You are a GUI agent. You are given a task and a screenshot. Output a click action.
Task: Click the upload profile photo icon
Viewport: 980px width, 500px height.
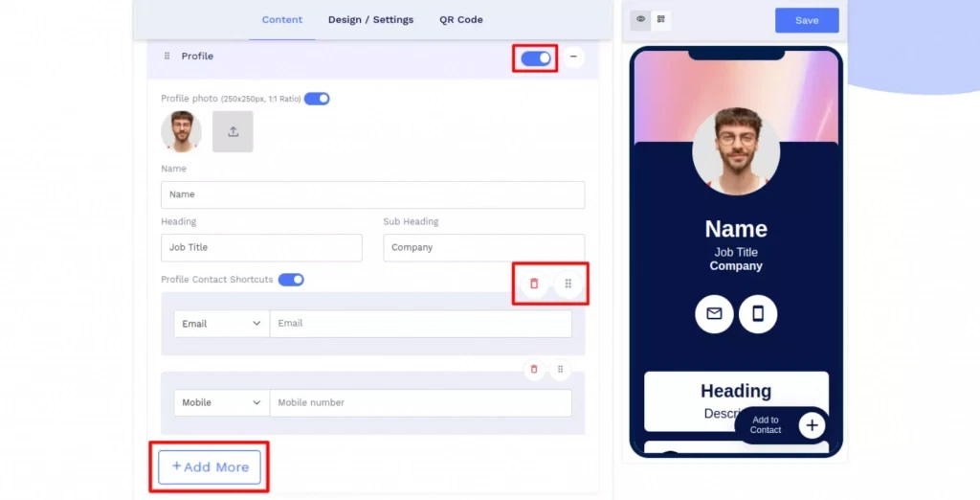tap(233, 131)
